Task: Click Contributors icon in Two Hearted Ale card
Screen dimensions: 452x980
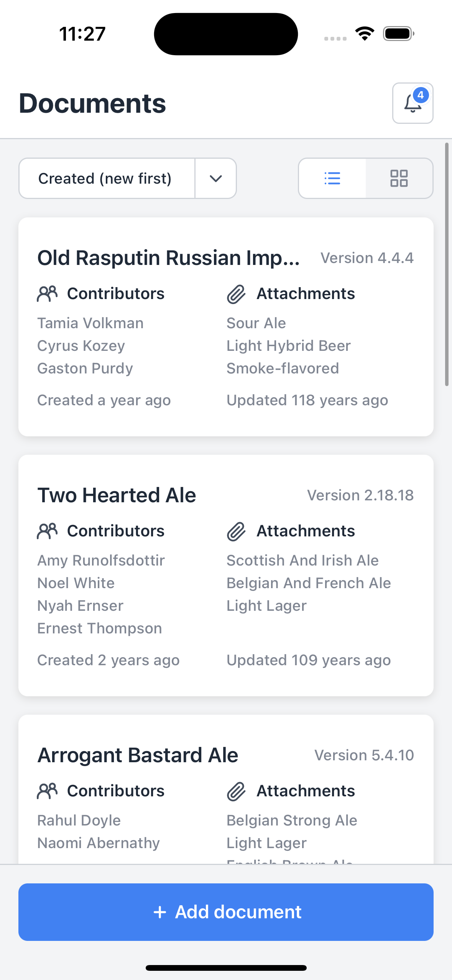Action: pyautogui.click(x=47, y=531)
